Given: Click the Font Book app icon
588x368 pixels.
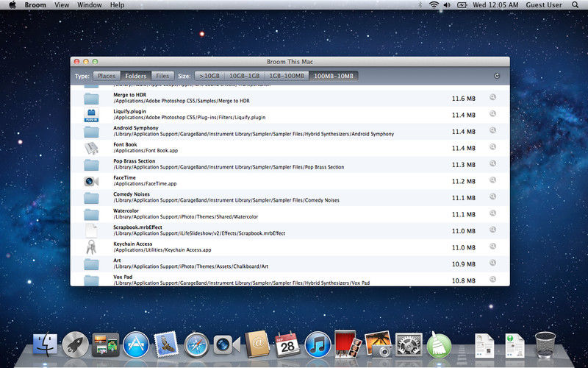Looking at the screenshot, I should coord(91,148).
